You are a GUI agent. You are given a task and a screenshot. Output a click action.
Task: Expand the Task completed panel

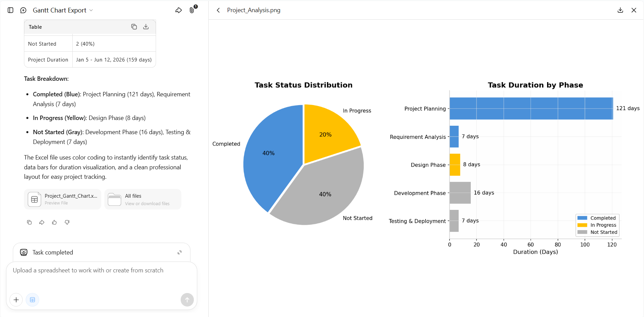pyautogui.click(x=180, y=252)
